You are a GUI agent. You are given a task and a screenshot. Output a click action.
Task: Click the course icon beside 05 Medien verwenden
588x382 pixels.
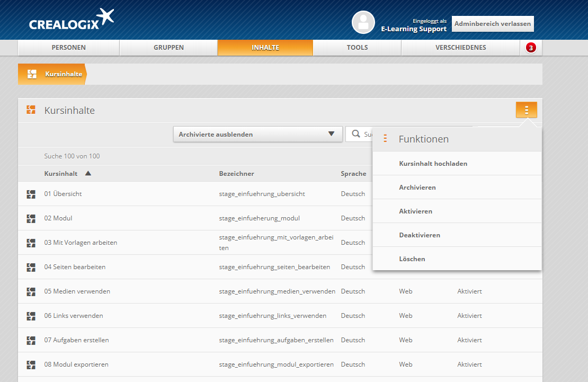[31, 291]
